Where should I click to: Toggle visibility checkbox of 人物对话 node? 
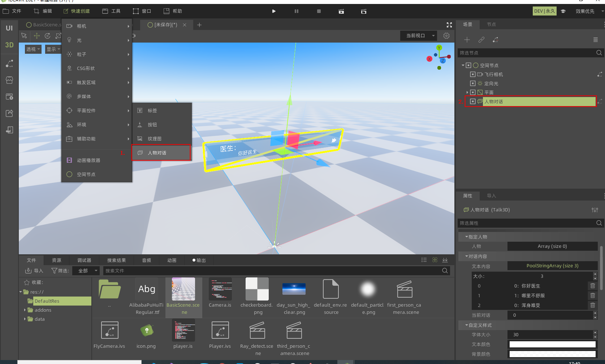pyautogui.click(x=472, y=101)
